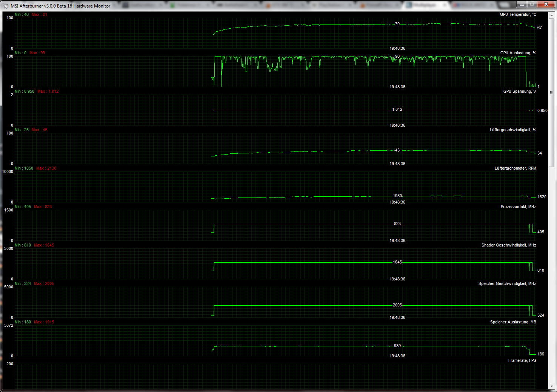Click the "1645" marker on shader graph
This screenshot has height=392, width=557.
[397, 262]
